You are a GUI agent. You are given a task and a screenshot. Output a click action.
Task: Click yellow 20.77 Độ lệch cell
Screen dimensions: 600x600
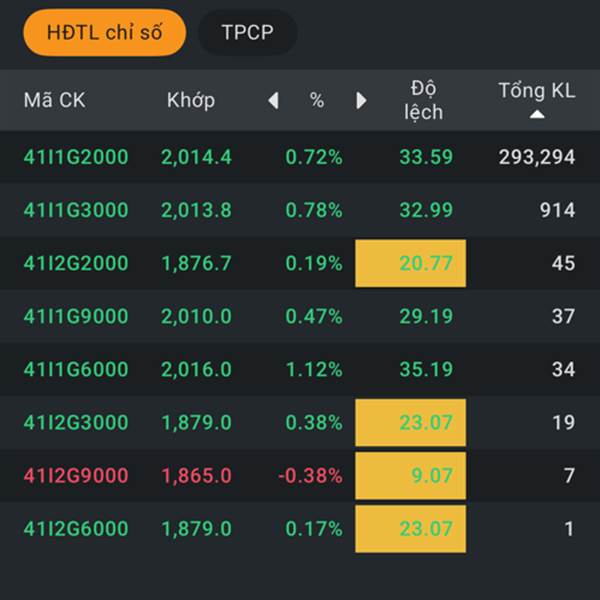pos(411,263)
